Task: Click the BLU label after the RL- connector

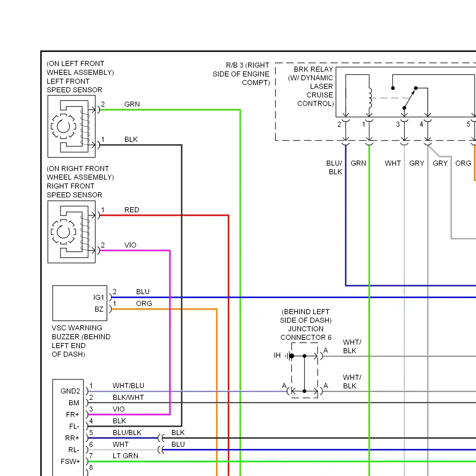Action: [x=178, y=444]
